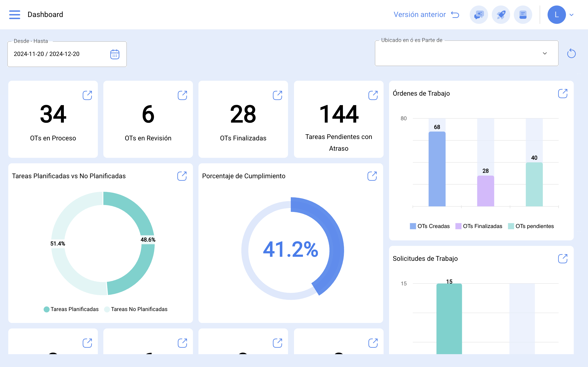Open OTs en Proceso card details
Viewport: 588px width, 367px height.
[x=87, y=95]
